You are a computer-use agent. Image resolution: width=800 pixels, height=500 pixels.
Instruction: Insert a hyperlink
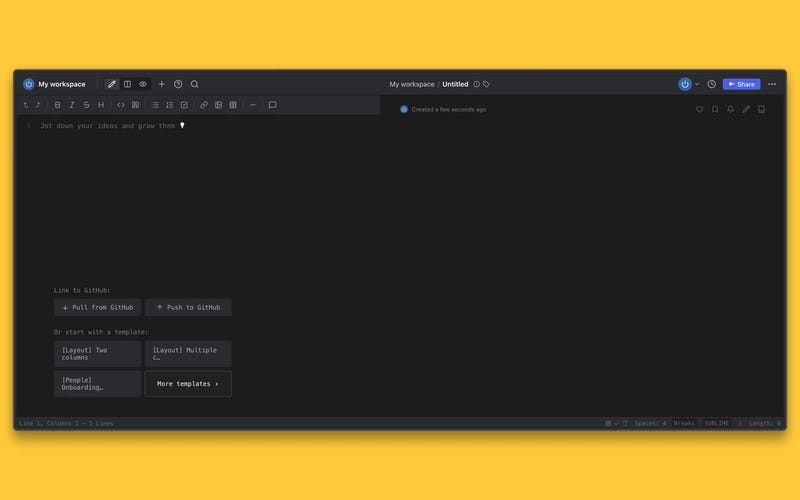click(204, 105)
